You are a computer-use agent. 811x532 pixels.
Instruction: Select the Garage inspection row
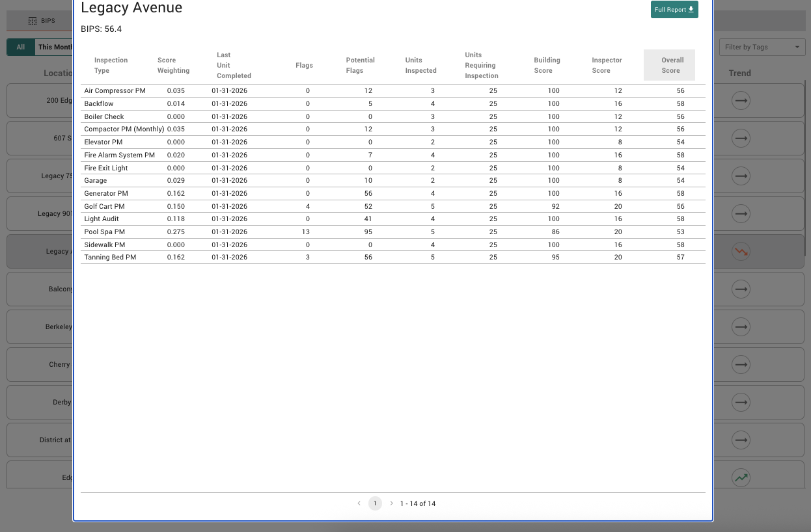[x=393, y=180]
